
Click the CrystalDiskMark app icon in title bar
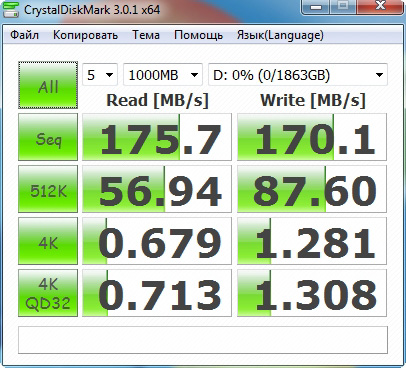click(11, 9)
